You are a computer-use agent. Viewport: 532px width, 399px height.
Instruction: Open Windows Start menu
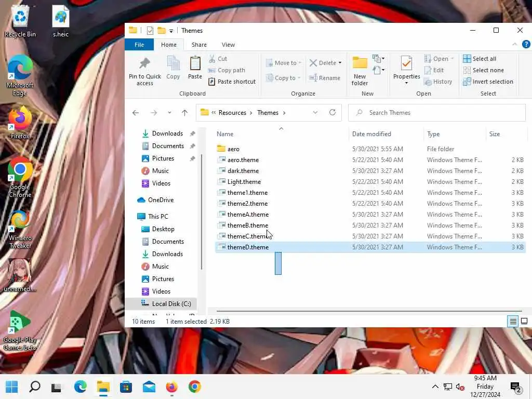(x=12, y=387)
